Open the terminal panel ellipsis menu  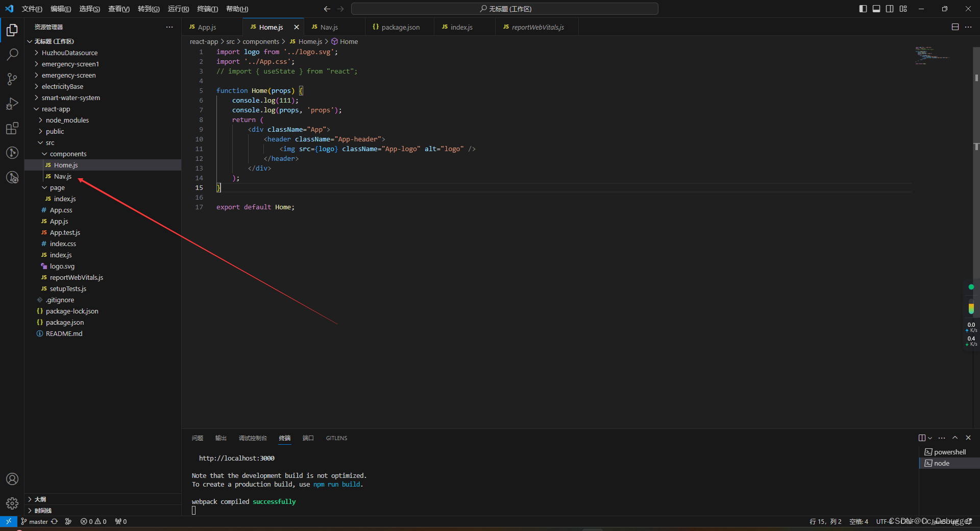pyautogui.click(x=942, y=438)
